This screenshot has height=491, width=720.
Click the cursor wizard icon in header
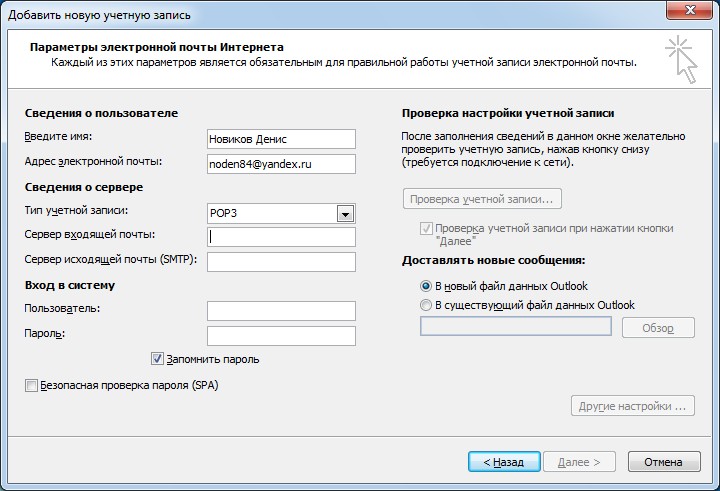tap(681, 58)
